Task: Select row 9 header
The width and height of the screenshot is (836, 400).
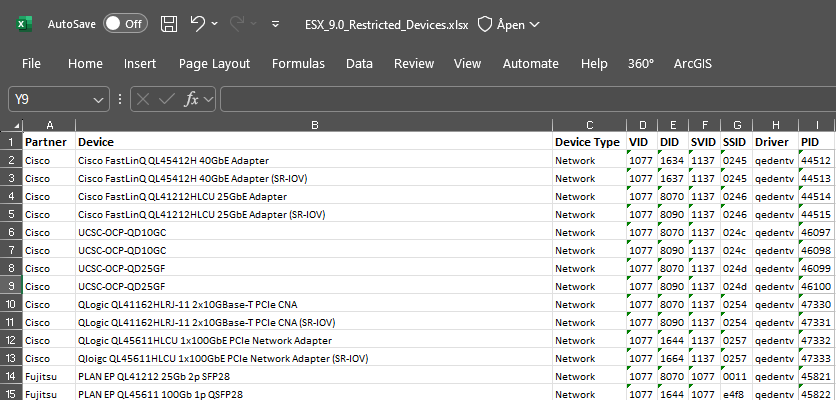Action: (10, 286)
